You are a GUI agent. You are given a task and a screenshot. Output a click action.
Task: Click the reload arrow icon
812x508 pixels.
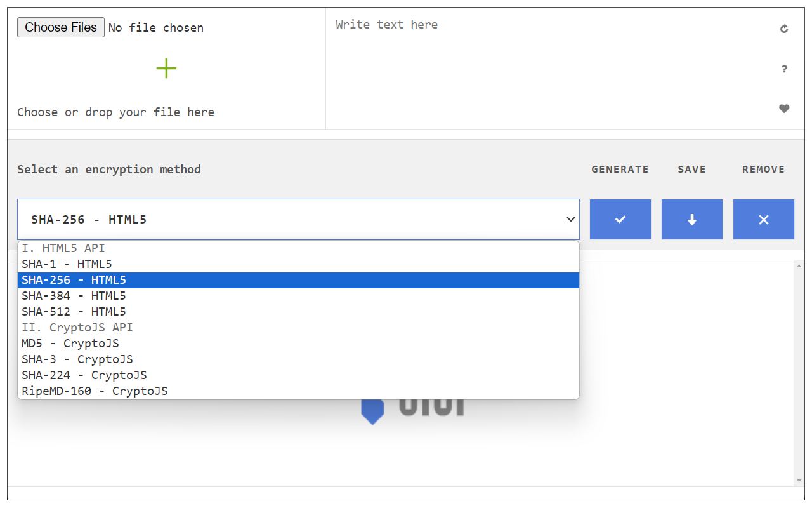coord(784,29)
